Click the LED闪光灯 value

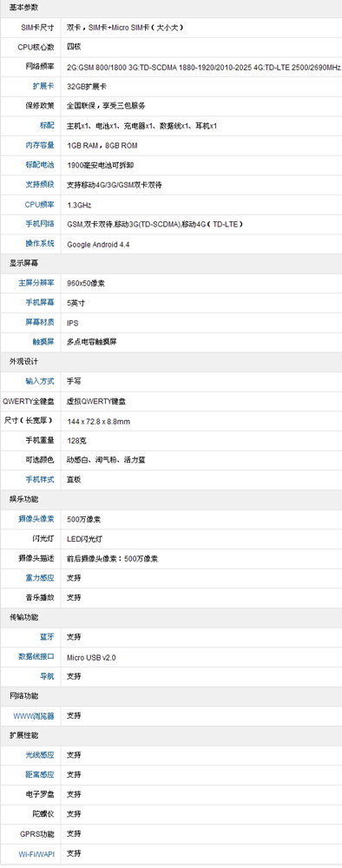tap(85, 539)
